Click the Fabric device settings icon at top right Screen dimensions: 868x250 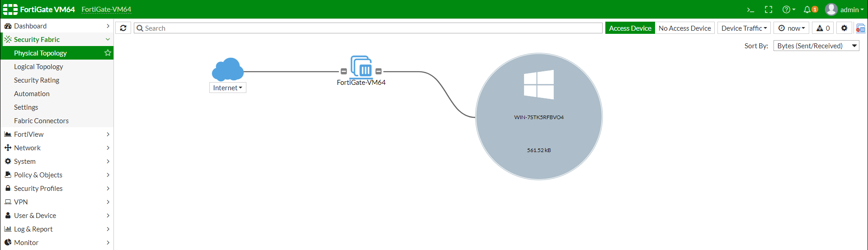[860, 28]
